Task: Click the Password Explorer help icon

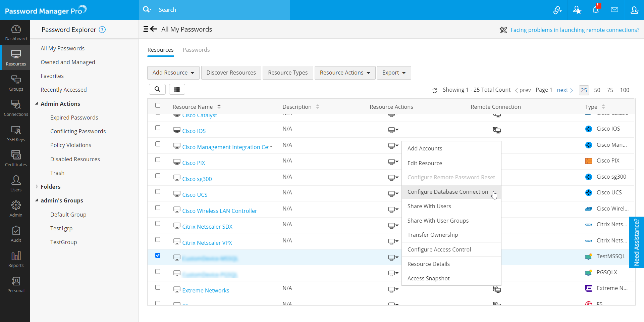Action: 102,30
